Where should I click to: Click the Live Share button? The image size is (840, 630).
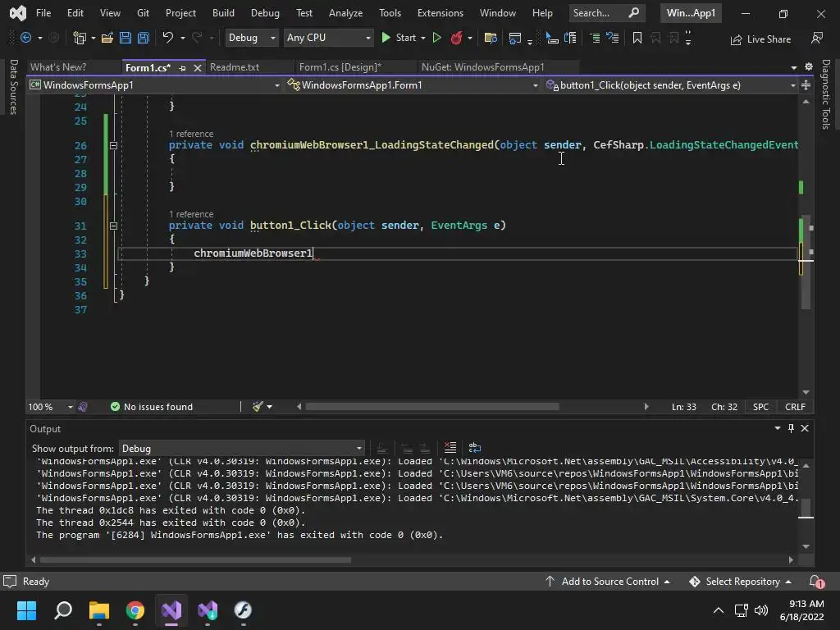tap(760, 39)
